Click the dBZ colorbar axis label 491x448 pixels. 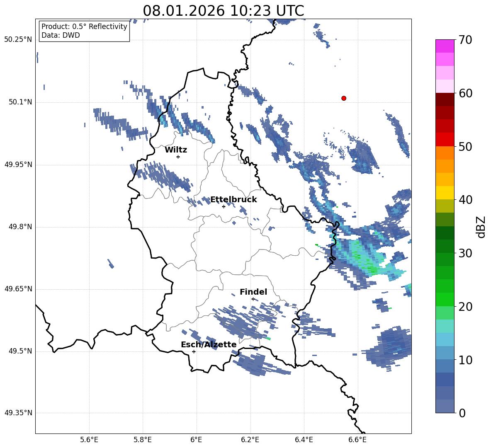[x=481, y=227]
